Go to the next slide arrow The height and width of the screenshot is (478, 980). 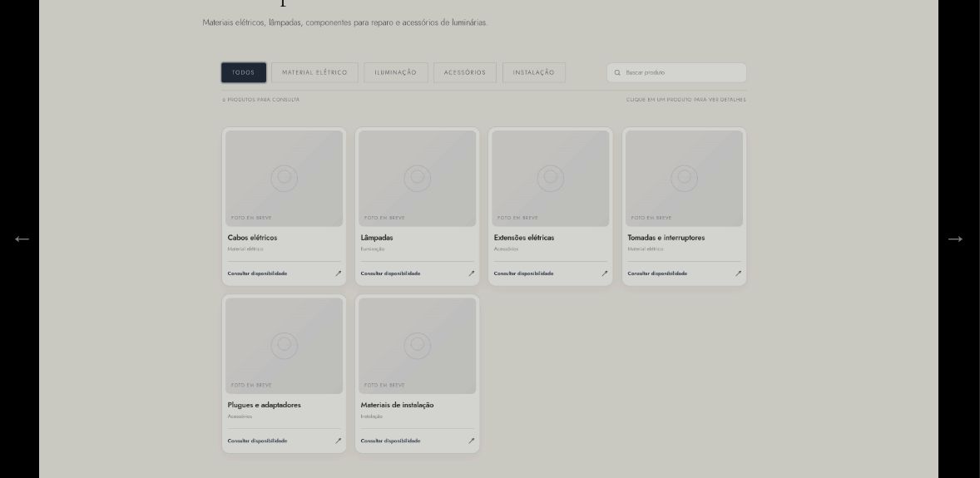[x=955, y=239]
